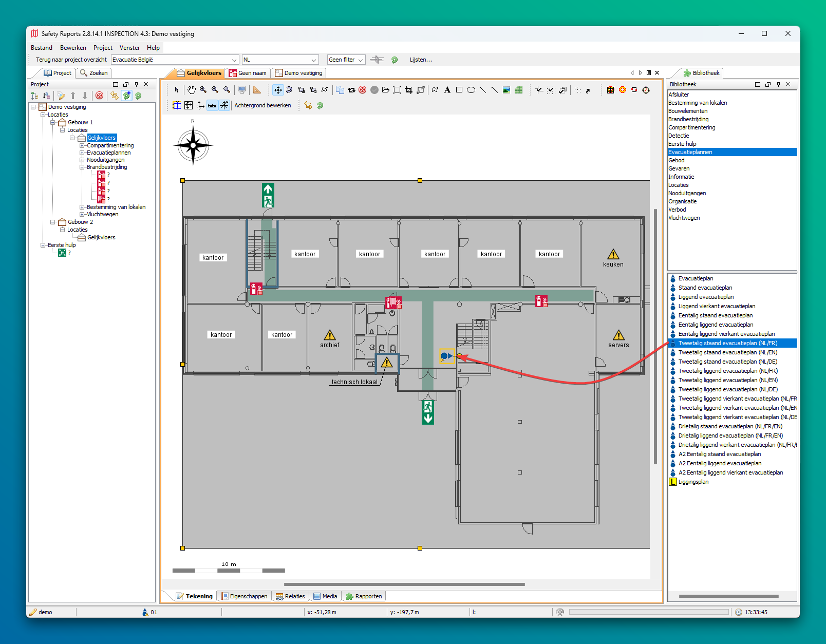The width and height of the screenshot is (826, 644).
Task: Toggle the grid display button
Action: pyautogui.click(x=177, y=105)
